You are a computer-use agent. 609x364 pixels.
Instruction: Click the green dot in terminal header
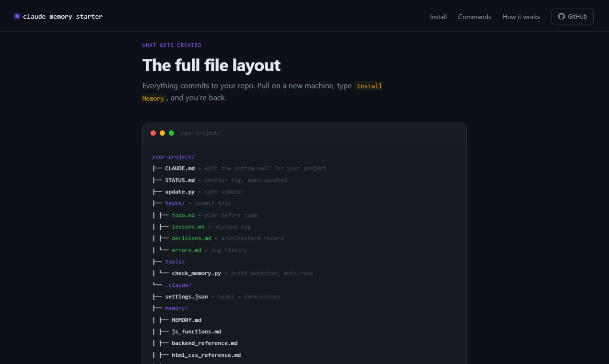[x=172, y=133]
